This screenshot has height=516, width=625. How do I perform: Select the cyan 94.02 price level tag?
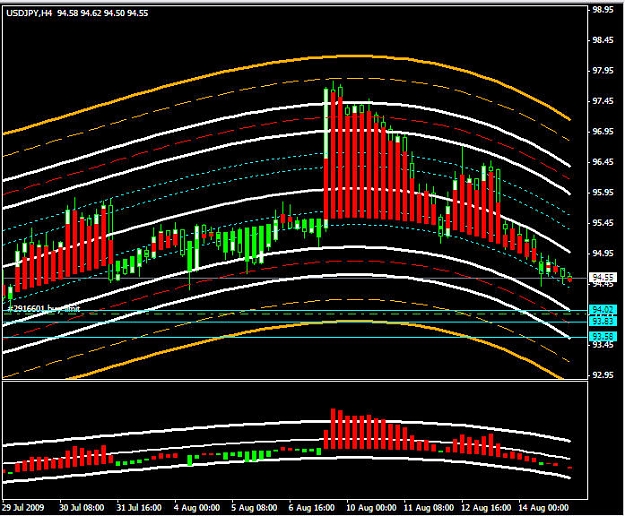coord(603,310)
